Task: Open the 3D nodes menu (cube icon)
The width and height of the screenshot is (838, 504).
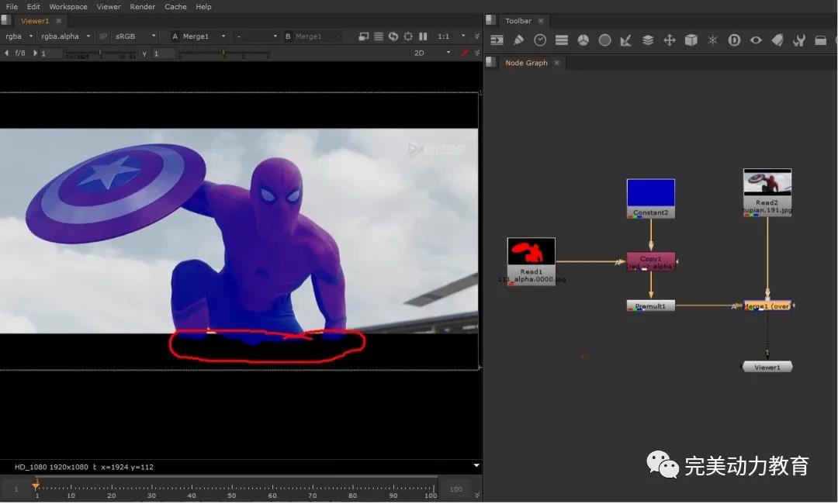Action: pyautogui.click(x=691, y=40)
